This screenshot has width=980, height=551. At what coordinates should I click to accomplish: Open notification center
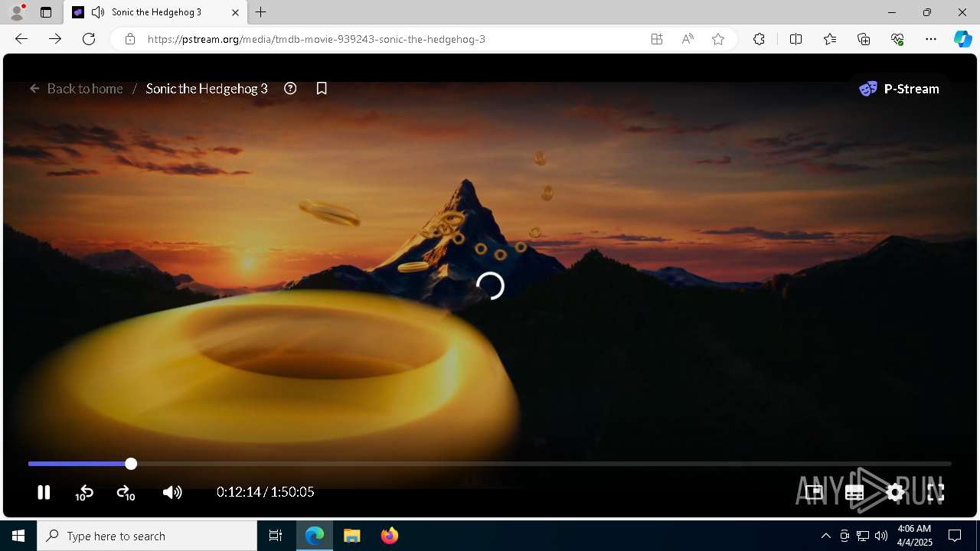point(955,536)
